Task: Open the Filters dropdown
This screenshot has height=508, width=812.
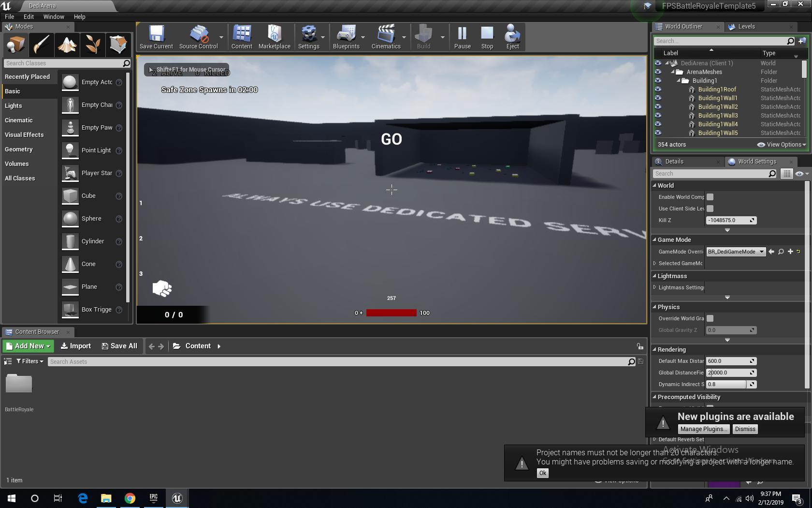Action: (x=30, y=361)
